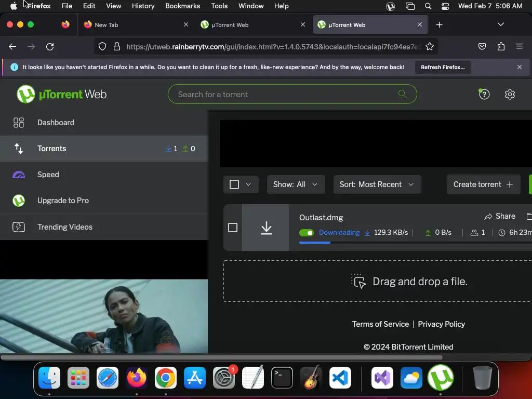Open Upgrade to Pro in the sidebar
The image size is (532, 399).
coord(104,201)
